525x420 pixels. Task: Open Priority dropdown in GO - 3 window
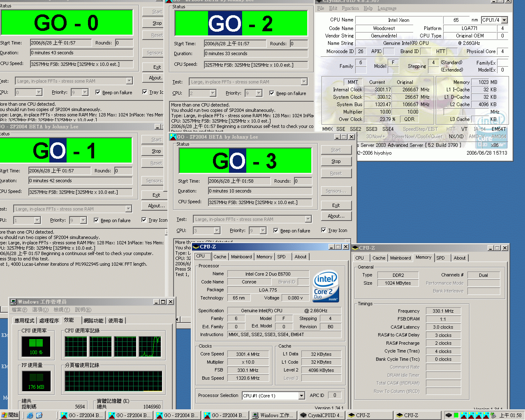(x=263, y=231)
